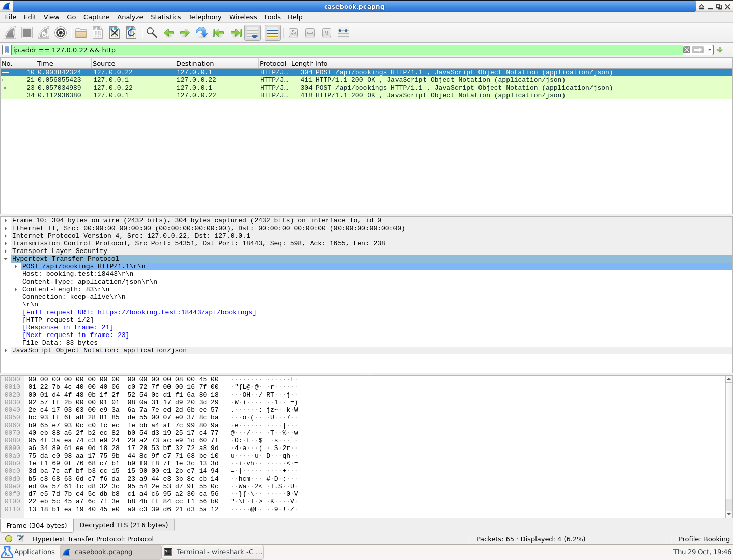Toggle packet list colorization
The image size is (733, 560).
tap(273, 33)
